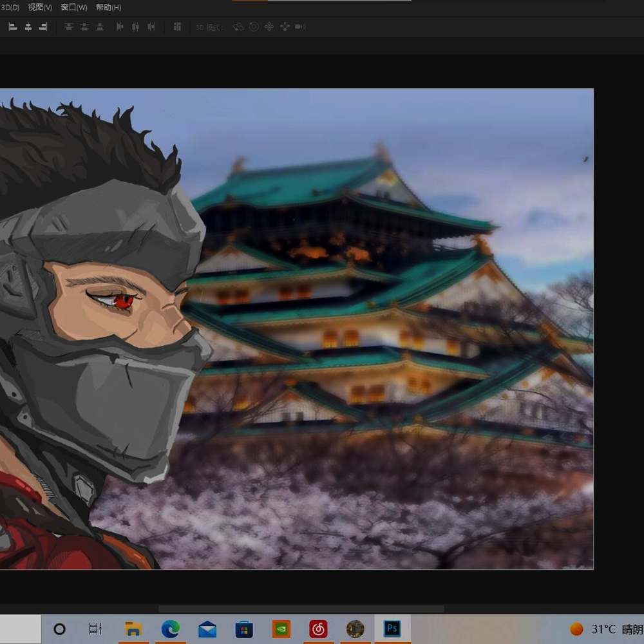Open Microsoft Store from the taskbar
Image resolution: width=644 pixels, height=644 pixels.
click(244, 629)
